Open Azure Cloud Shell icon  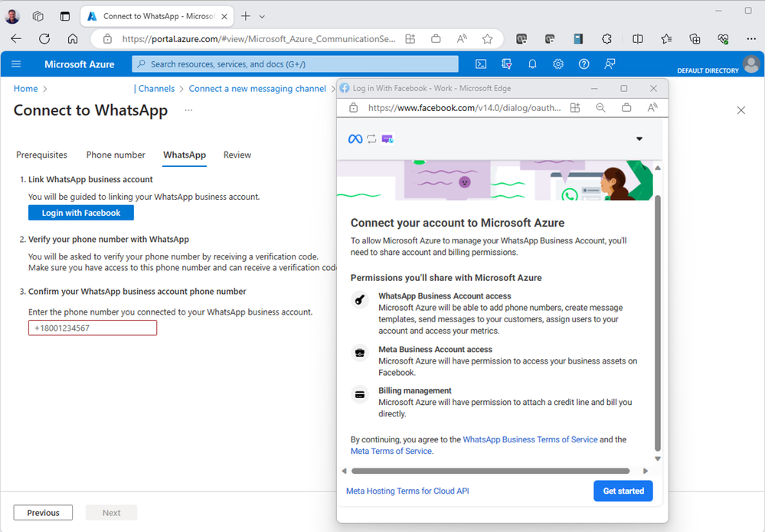click(481, 64)
